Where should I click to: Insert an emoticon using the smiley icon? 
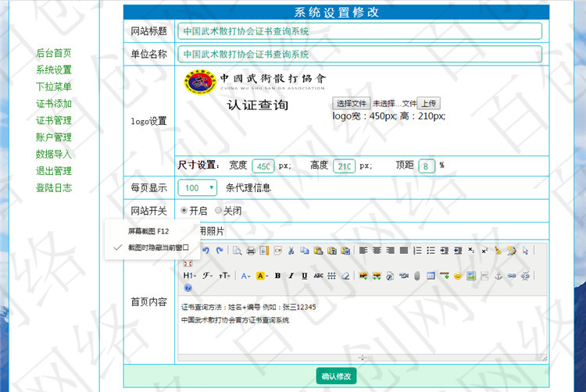click(458, 276)
